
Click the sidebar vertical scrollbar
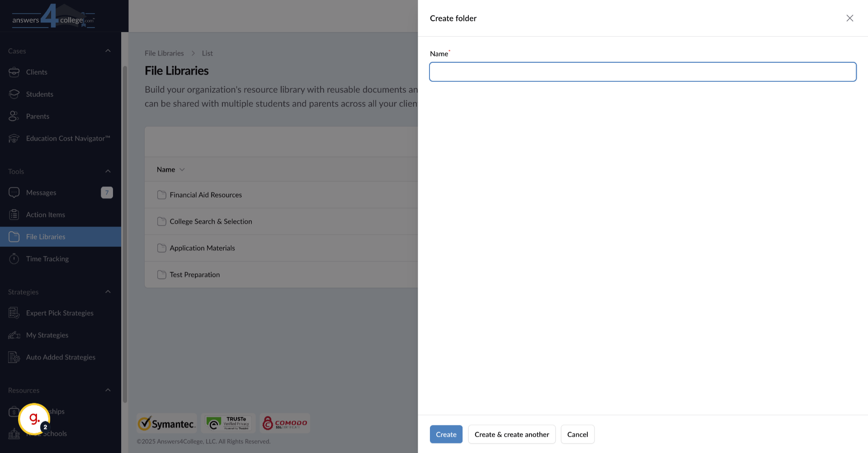[x=125, y=234]
